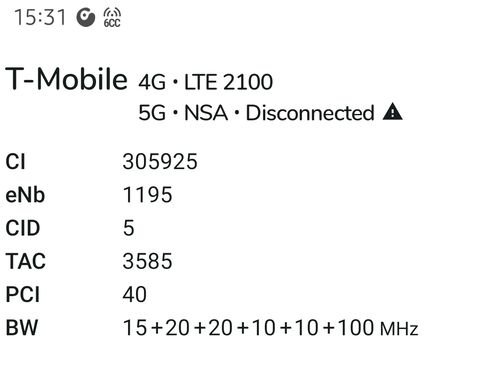Tap the 4G LTE 2100 label

pyautogui.click(x=205, y=82)
